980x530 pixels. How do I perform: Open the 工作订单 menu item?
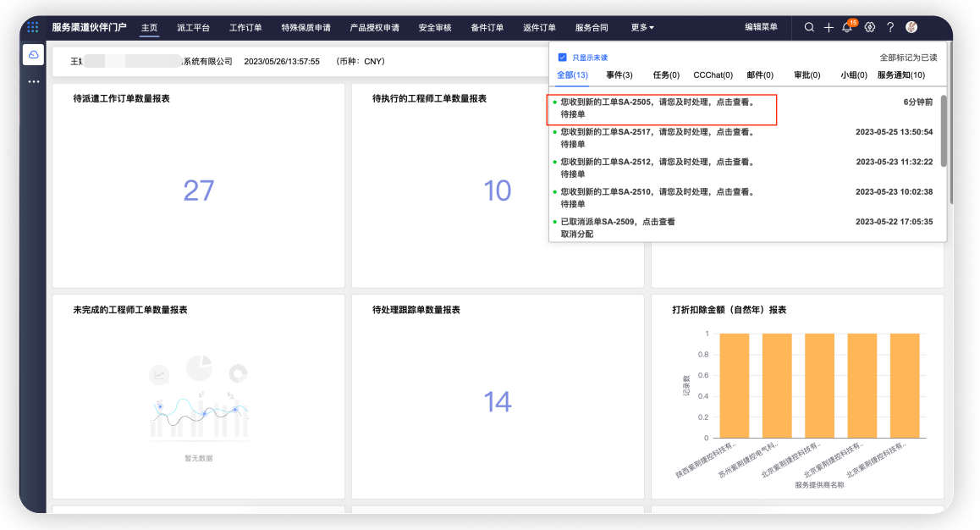245,27
